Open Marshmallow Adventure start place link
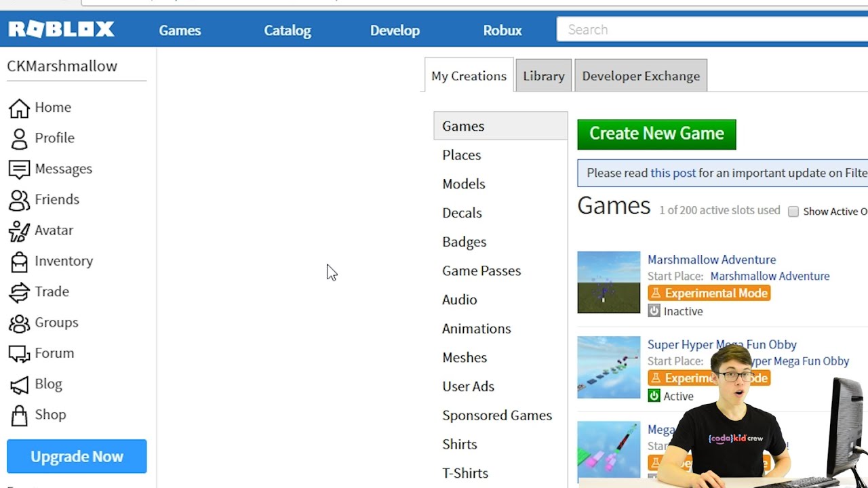The height and width of the screenshot is (488, 868). tap(770, 276)
